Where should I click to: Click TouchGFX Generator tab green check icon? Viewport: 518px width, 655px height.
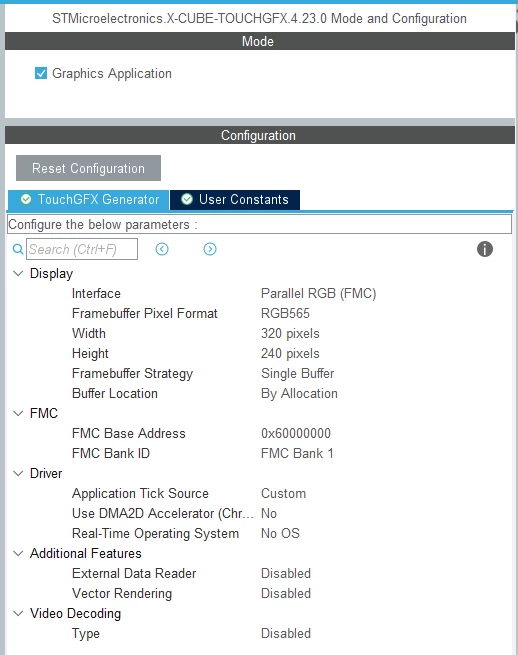[x=26, y=199]
